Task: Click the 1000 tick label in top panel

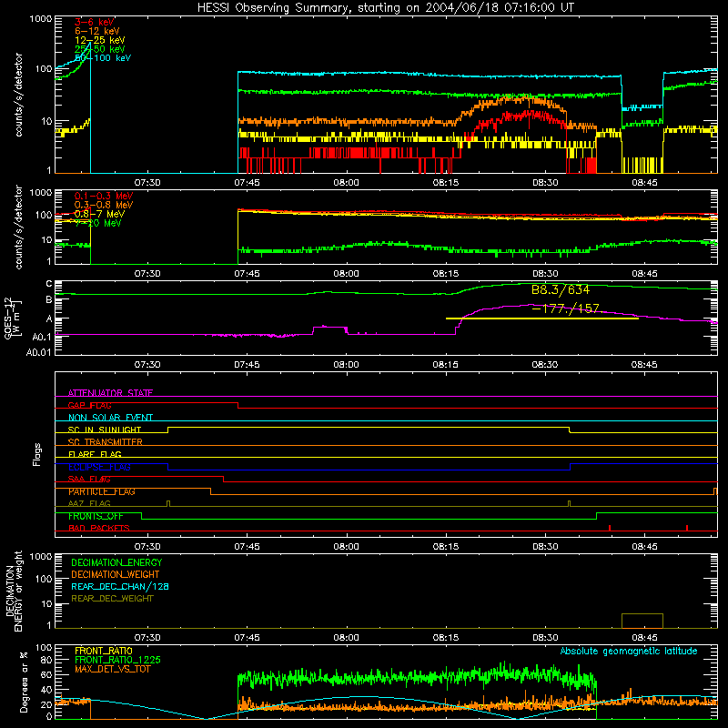Action: (41, 19)
